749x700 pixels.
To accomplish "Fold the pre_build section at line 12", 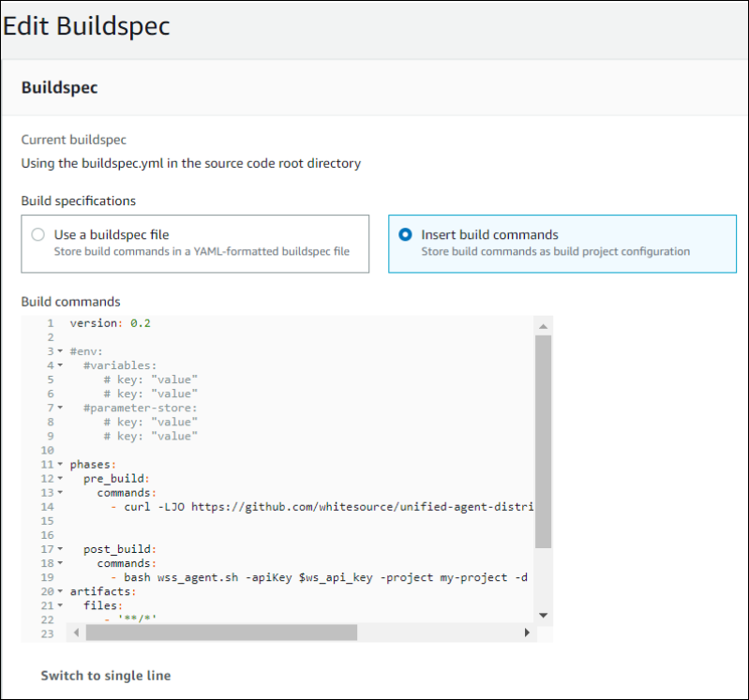I will [60, 479].
